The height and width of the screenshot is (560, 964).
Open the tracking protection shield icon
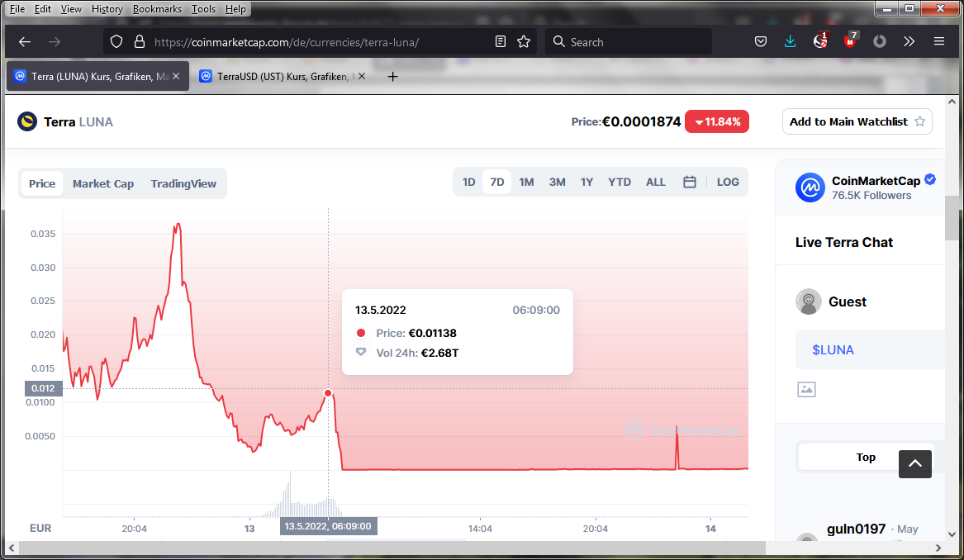coord(116,42)
